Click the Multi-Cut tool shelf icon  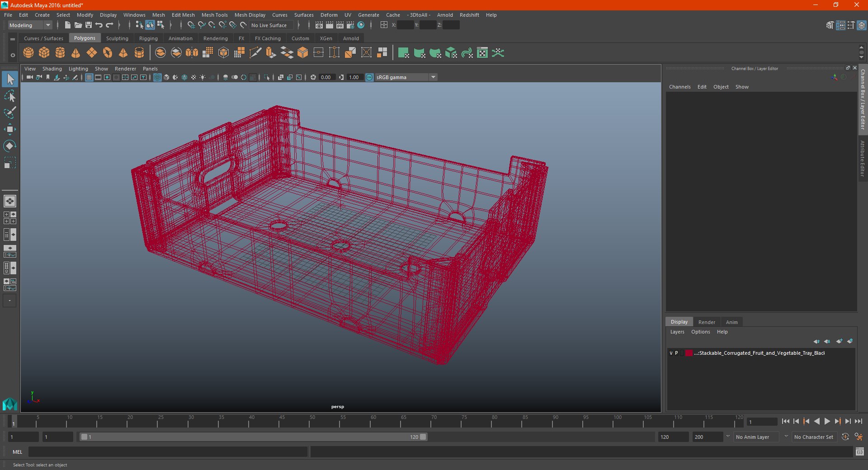click(255, 53)
